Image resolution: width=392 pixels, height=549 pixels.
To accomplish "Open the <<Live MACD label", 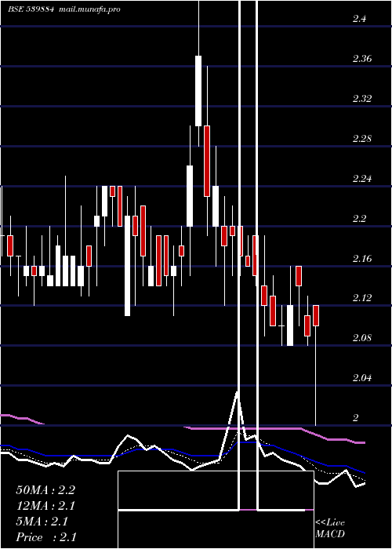I will click(x=330, y=528).
